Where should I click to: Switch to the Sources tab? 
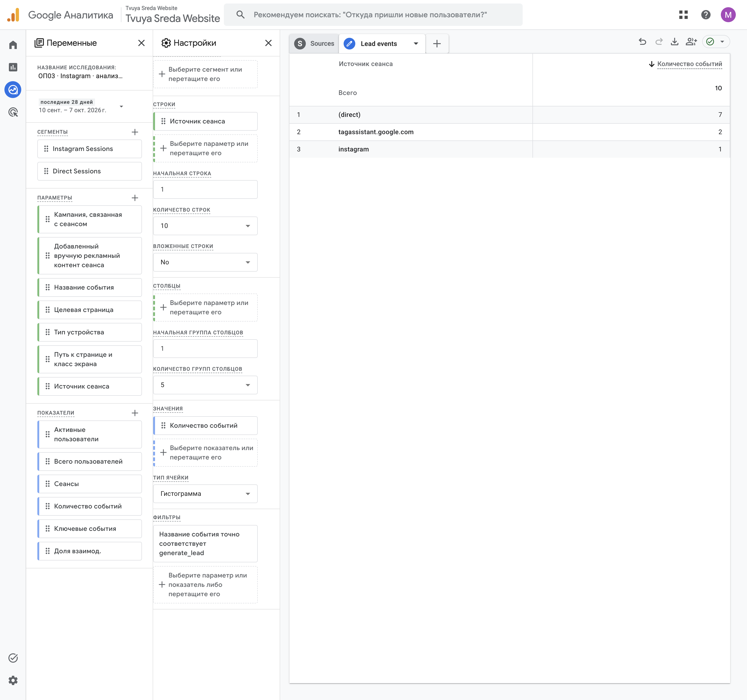314,44
